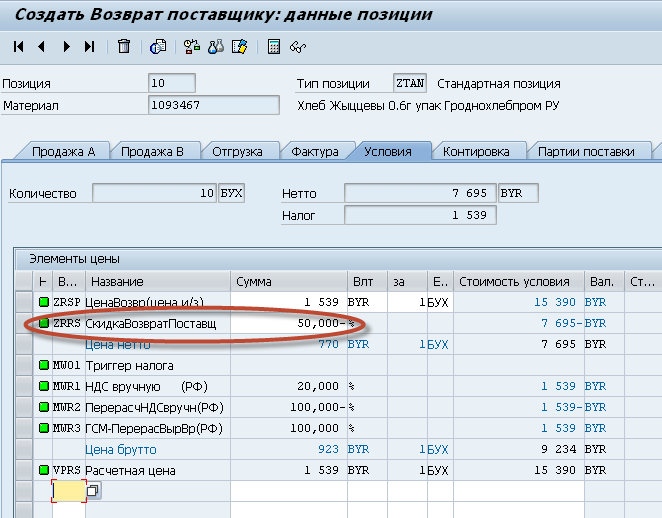Click the Расчетная цена row name

pos(130,470)
